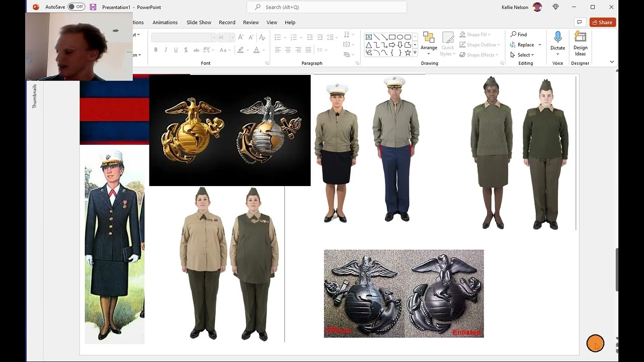The image size is (644, 362).
Task: Click inside the Search box
Action: pyautogui.click(x=327, y=7)
